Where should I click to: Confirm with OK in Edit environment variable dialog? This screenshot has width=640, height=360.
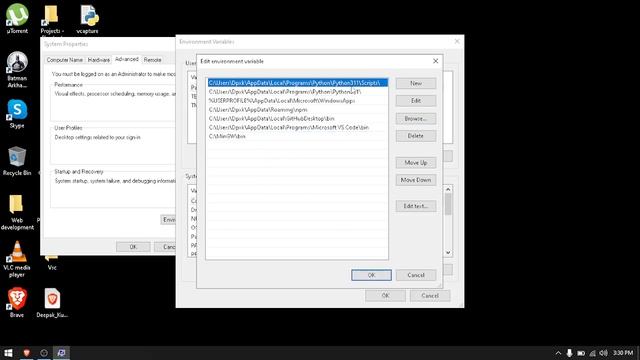371,275
